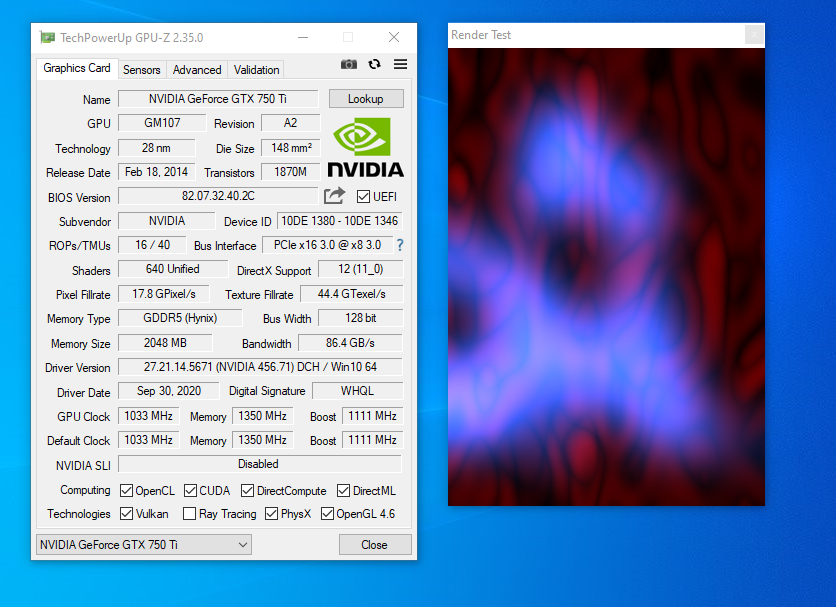Image resolution: width=836 pixels, height=607 pixels.
Task: Click the GPU Clock field 1033 MHz
Action: click(148, 416)
